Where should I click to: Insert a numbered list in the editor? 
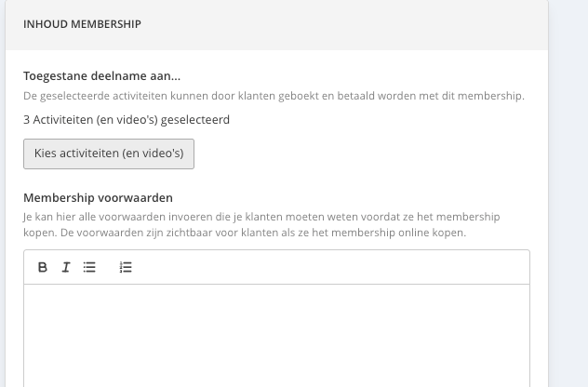point(126,267)
